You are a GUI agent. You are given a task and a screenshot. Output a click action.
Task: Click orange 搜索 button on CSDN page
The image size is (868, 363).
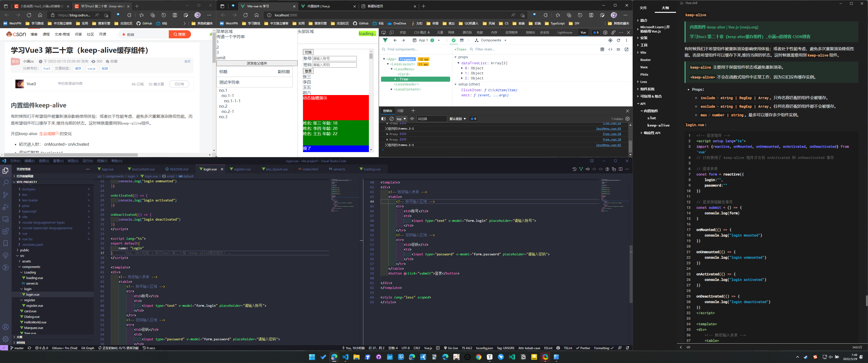[x=180, y=34]
